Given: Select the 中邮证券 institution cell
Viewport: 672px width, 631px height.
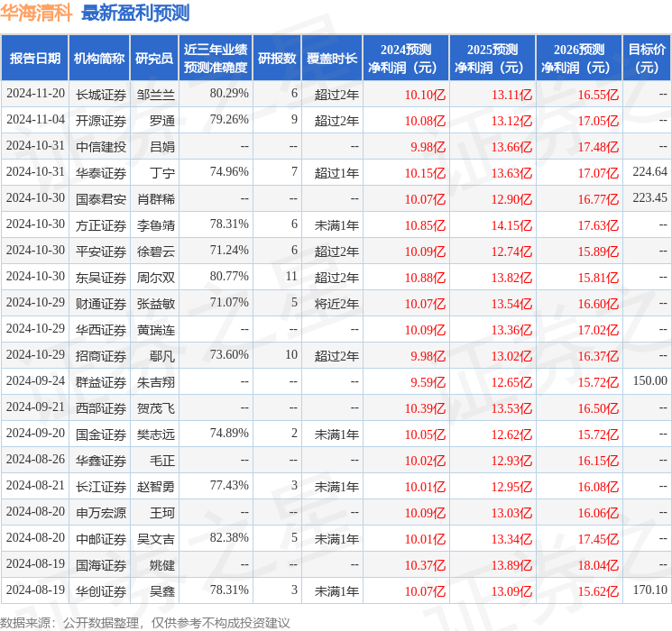Looking at the screenshot, I should 101,539.
